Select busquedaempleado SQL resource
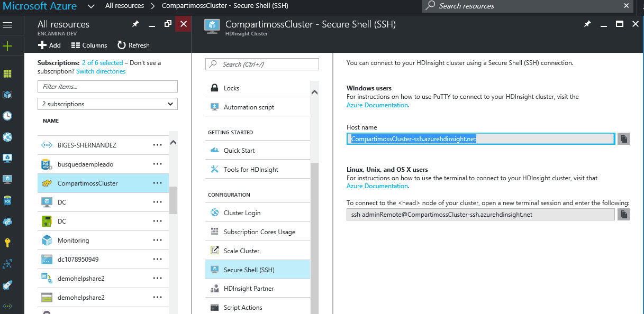The width and height of the screenshot is (644, 314). click(103, 164)
